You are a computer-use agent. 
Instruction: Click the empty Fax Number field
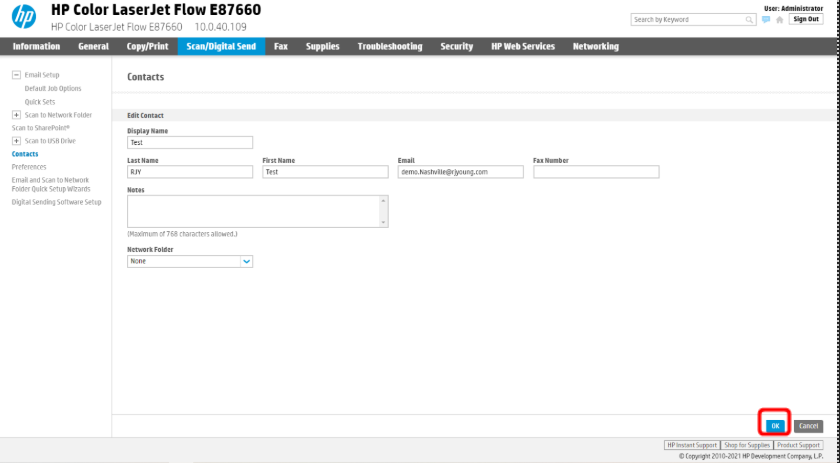coord(596,172)
